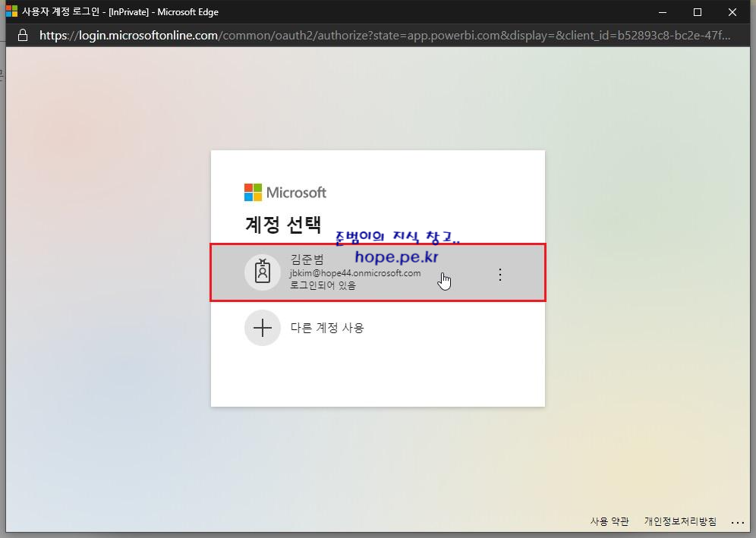
Task: Open the 사용 약관 link
Action: [x=610, y=521]
